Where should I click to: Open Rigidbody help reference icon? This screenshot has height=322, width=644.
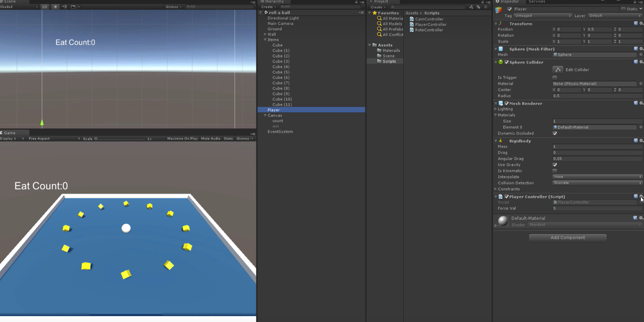[636, 140]
